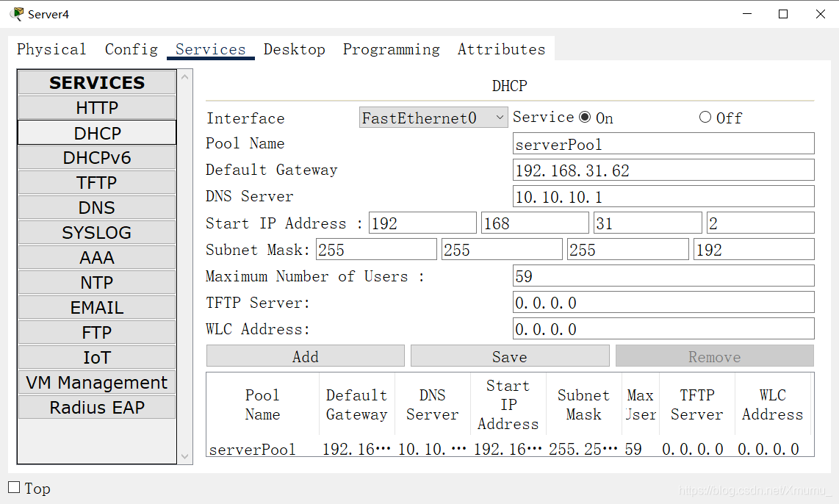Screen dimensions: 839x504
Task: Open the Radius EAP service
Action: click(x=97, y=407)
